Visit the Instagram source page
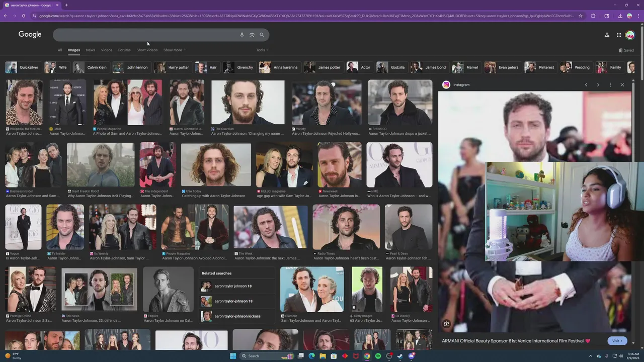Image resolution: width=644 pixels, height=362 pixels. pyautogui.click(x=617, y=341)
